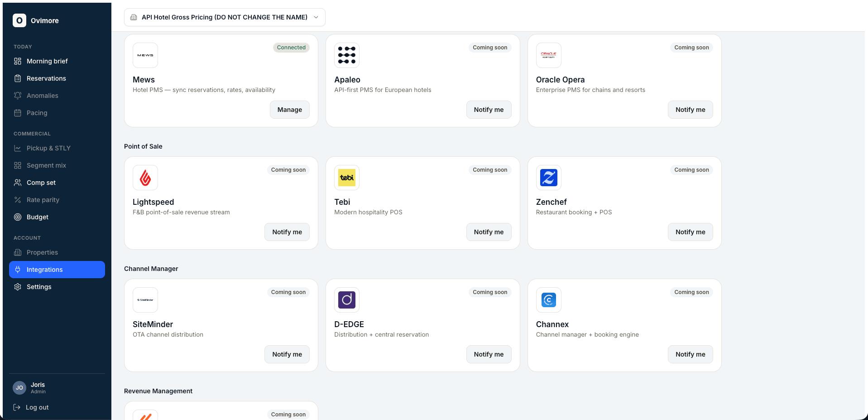Select Segment mix in sidebar
868x420 pixels.
[x=57, y=165]
